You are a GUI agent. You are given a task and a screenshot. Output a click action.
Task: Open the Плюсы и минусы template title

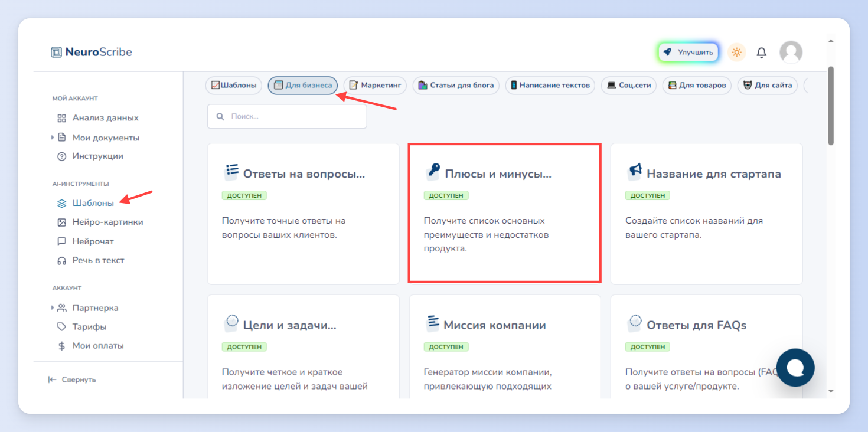pos(498,174)
